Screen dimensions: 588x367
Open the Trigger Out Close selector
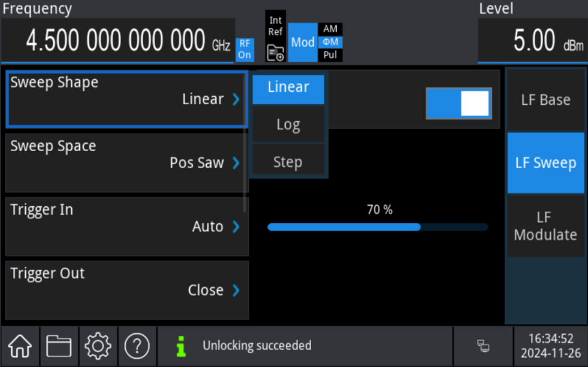click(126, 290)
